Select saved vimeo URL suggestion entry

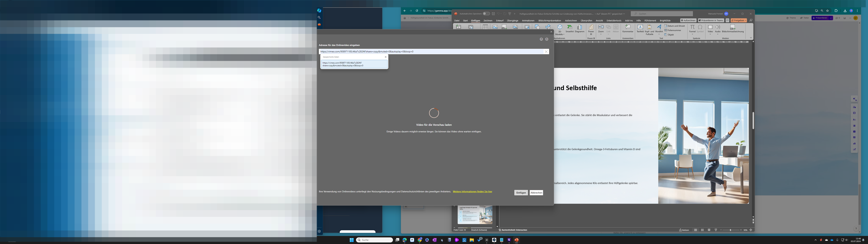click(354, 64)
